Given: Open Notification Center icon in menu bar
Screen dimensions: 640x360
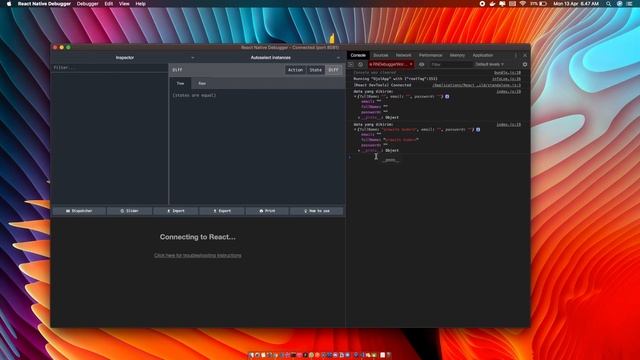Looking at the screenshot, I should pyautogui.click(x=630, y=4).
